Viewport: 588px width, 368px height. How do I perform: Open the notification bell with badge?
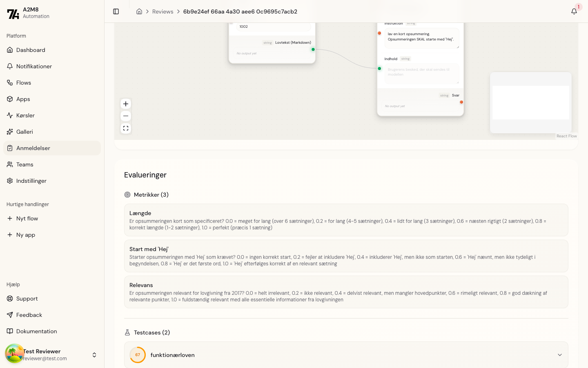pos(574,11)
